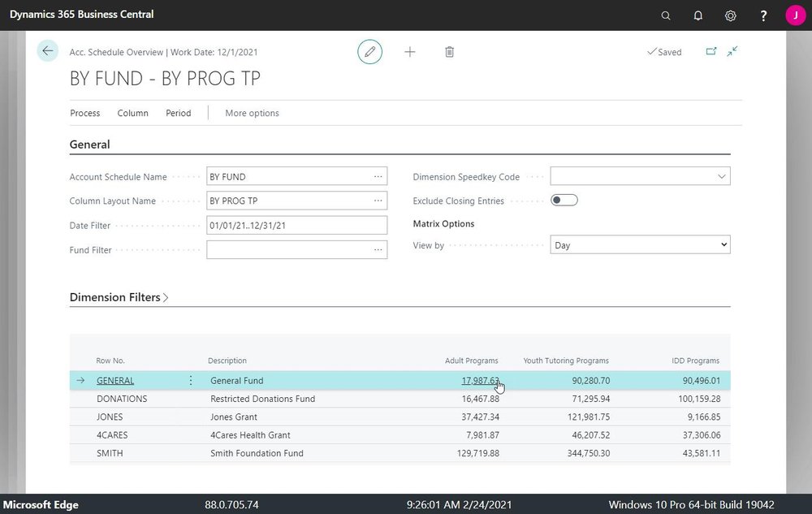Click the pencil edit icon
The width and height of the screenshot is (812, 514).
[x=369, y=52]
